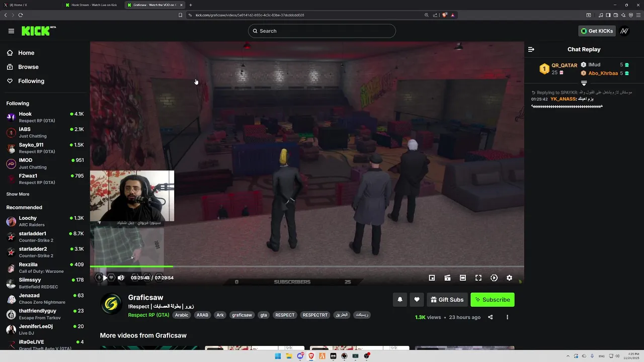Switch to Home / X browser tab
644x362 pixels.
pos(30,5)
